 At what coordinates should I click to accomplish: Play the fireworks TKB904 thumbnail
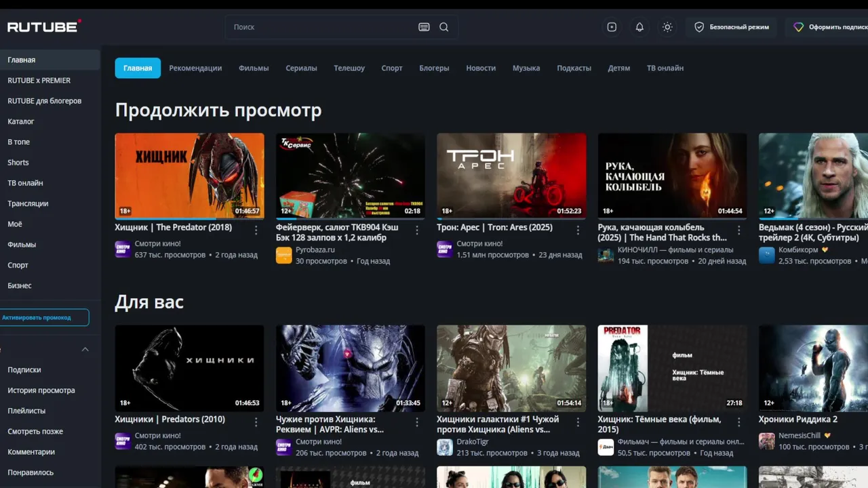tap(351, 176)
